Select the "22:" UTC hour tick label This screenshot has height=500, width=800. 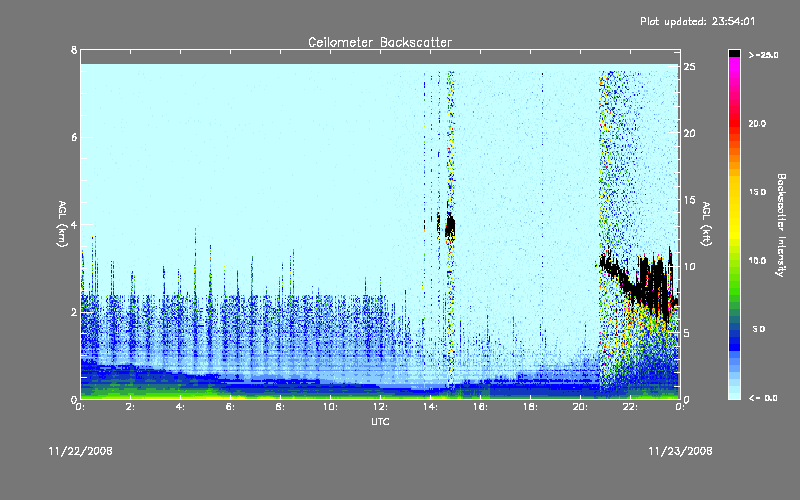point(630,407)
